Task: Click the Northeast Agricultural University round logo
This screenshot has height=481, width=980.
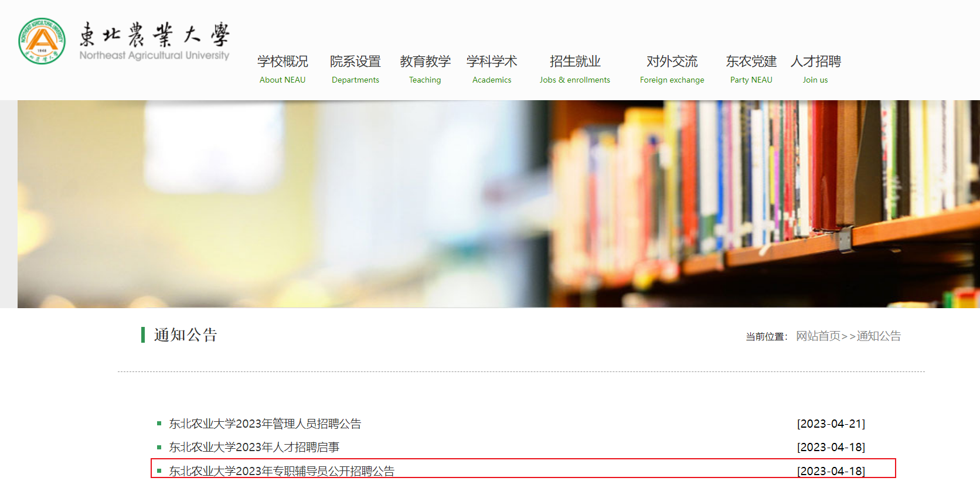Action: tap(42, 41)
